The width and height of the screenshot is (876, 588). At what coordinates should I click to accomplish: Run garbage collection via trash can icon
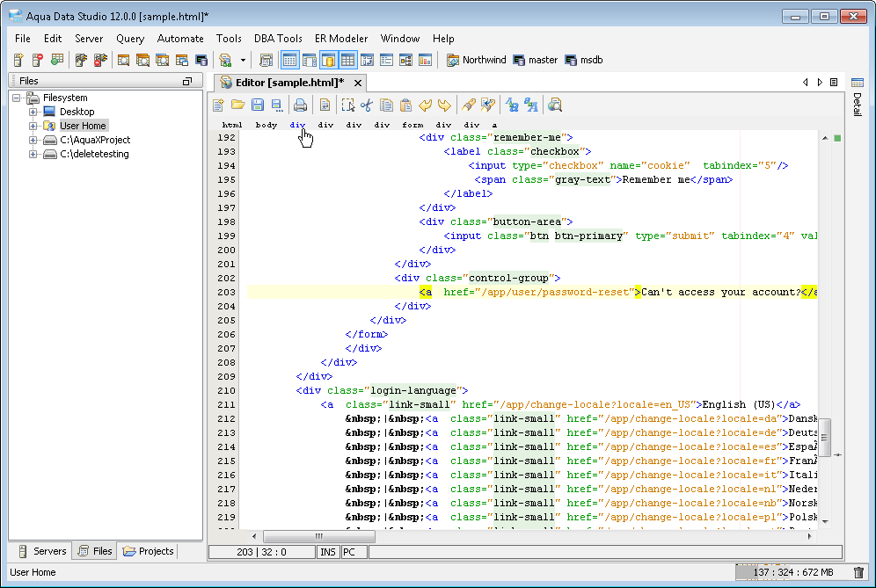tap(858, 572)
